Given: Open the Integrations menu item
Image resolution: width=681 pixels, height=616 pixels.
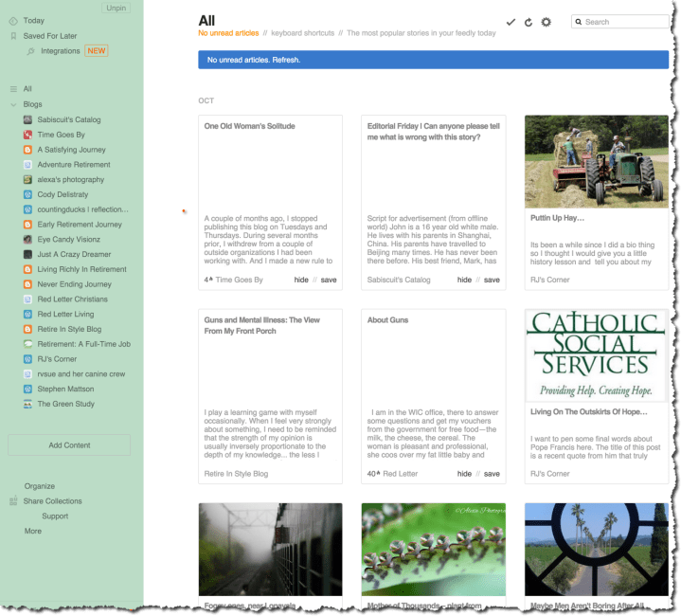Looking at the screenshot, I should 61,51.
